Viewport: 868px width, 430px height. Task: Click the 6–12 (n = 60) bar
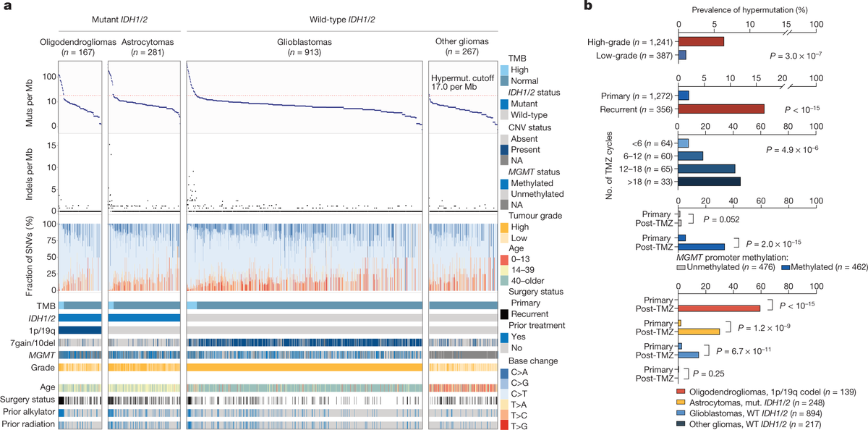pyautogui.click(x=690, y=156)
